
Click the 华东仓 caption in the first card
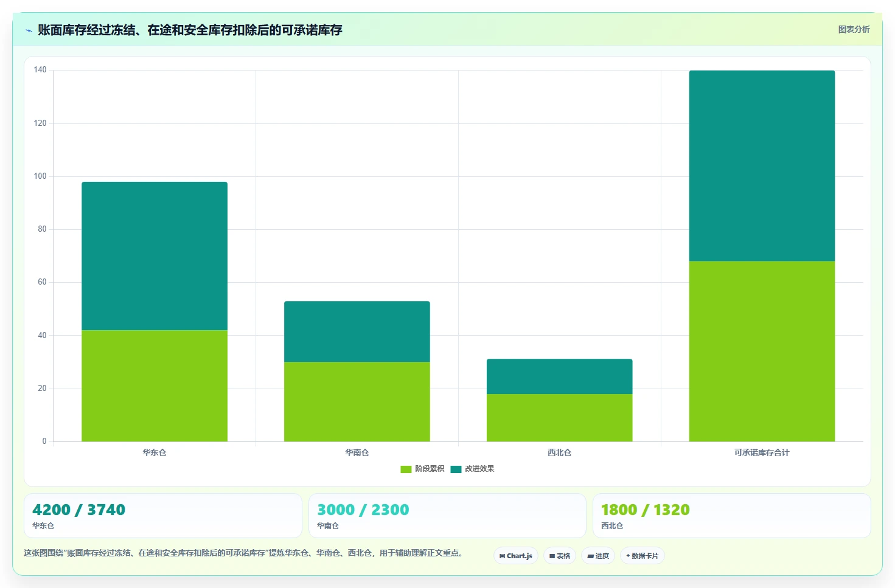click(x=43, y=526)
